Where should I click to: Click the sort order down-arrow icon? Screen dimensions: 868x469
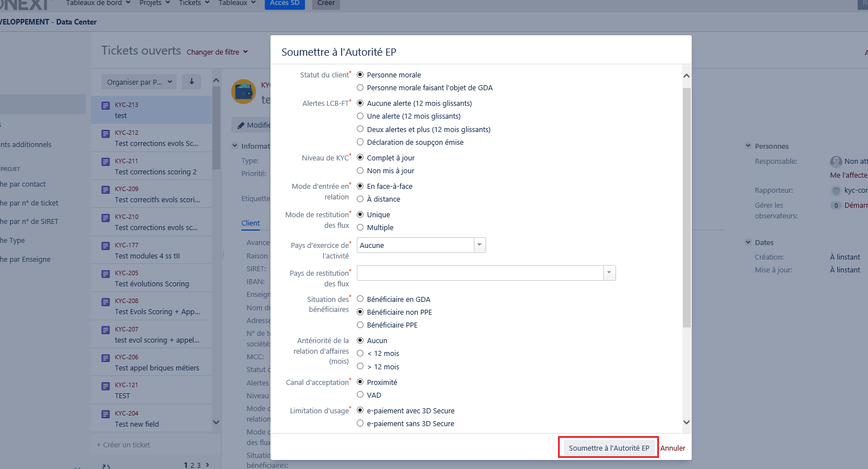pos(191,81)
